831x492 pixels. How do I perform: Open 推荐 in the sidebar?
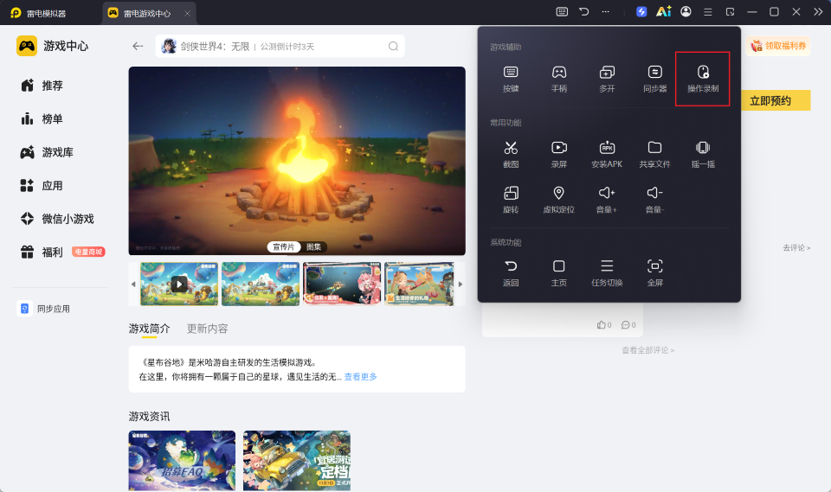[41, 85]
